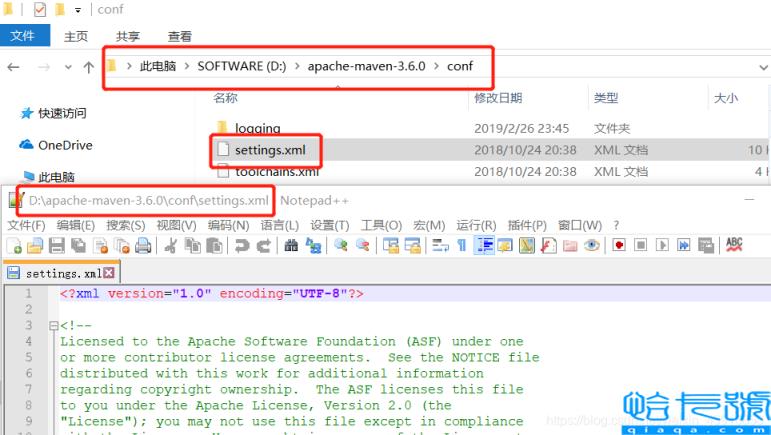Click the Open file toolbar icon

(x=35, y=245)
